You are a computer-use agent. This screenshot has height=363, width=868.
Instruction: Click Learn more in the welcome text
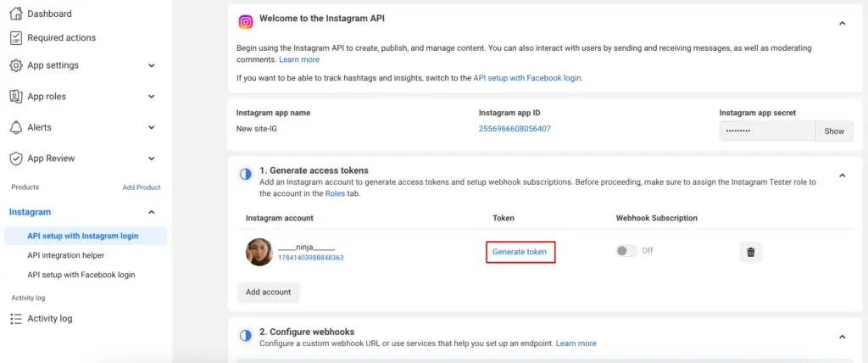pyautogui.click(x=299, y=59)
